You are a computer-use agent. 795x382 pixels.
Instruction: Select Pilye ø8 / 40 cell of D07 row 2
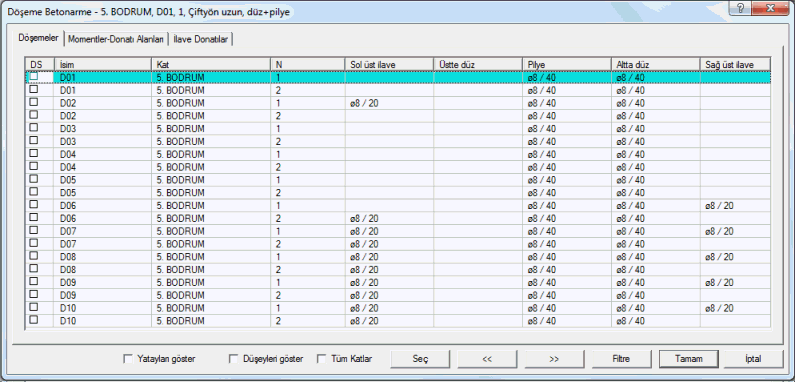(566, 244)
